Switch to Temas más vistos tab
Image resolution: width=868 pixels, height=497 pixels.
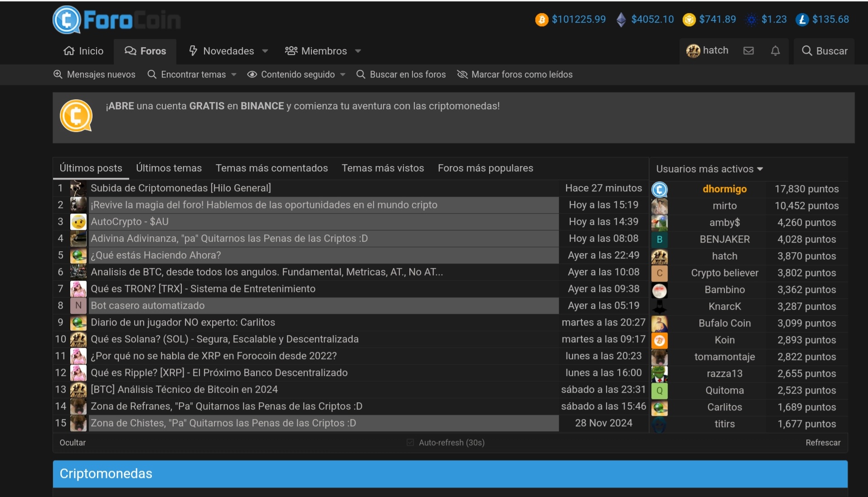click(x=383, y=168)
